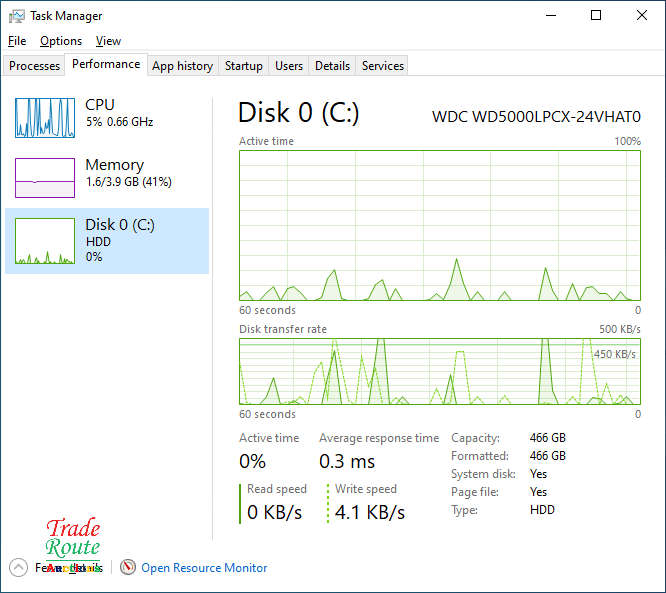The width and height of the screenshot is (666, 593).
Task: Maximize the Task Manager window
Action: point(596,16)
